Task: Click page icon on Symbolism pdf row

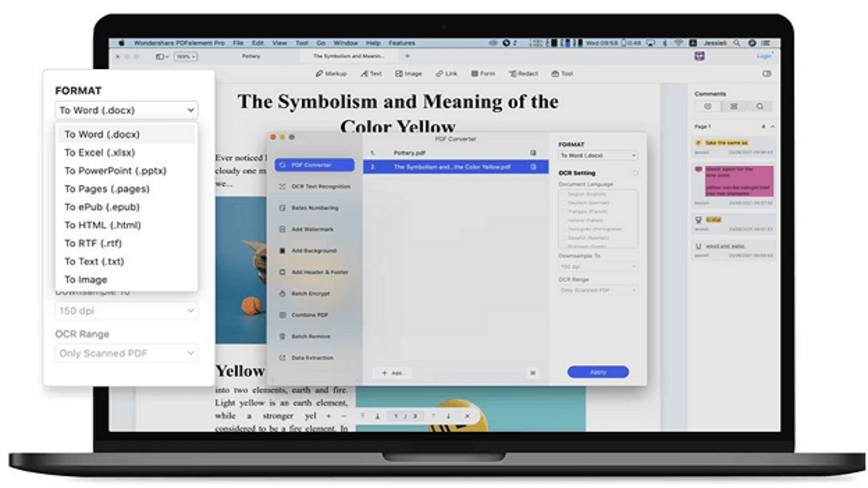Action: (x=533, y=167)
